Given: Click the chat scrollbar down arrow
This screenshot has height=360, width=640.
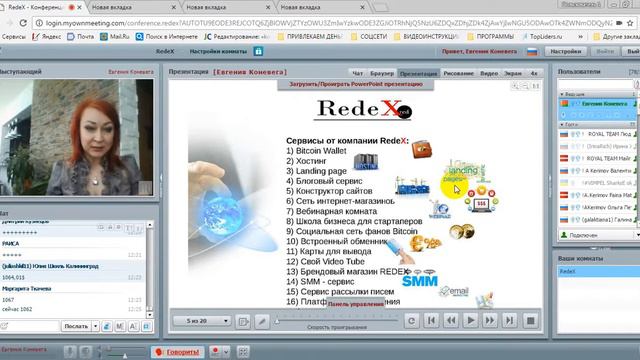Looking at the screenshot, I should coord(150,315).
